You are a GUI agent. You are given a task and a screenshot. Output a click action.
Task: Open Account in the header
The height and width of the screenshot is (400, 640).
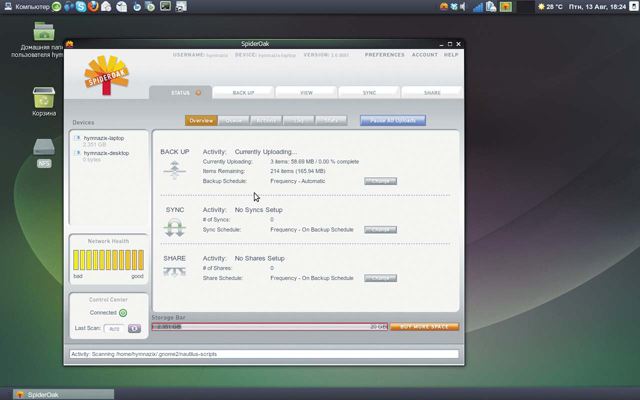coord(424,55)
